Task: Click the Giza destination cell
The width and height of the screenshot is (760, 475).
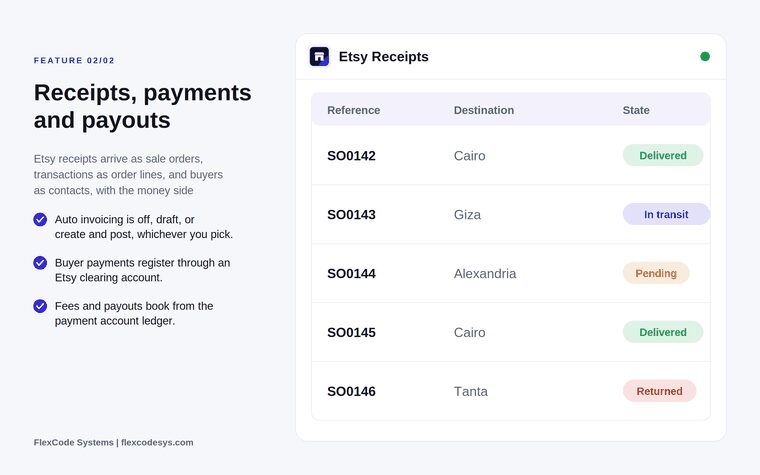Action: pos(467,215)
